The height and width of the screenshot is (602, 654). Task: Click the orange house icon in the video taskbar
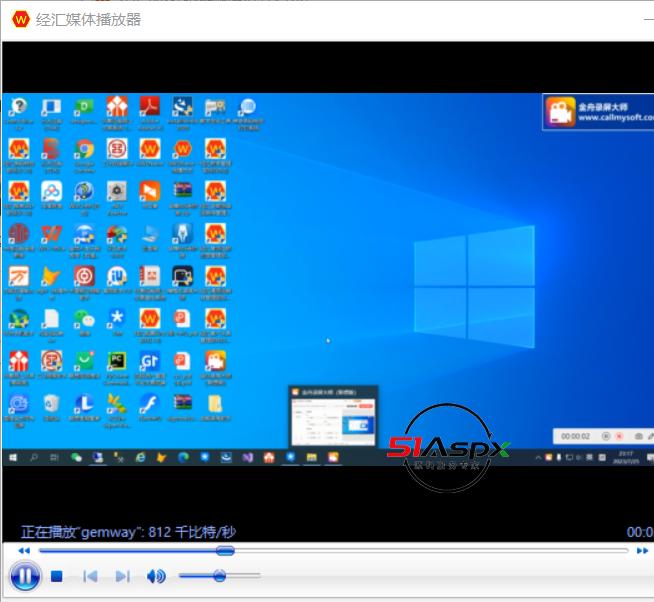click(x=269, y=458)
